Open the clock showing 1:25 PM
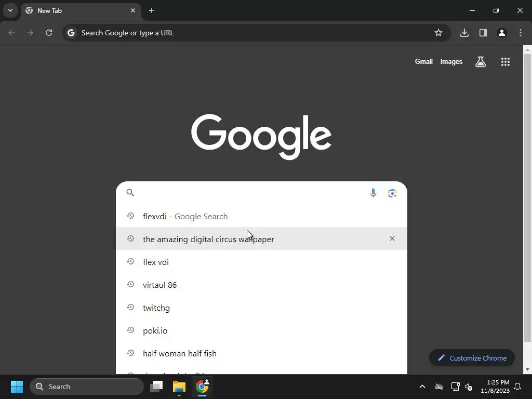The height and width of the screenshot is (399, 532). click(x=495, y=387)
